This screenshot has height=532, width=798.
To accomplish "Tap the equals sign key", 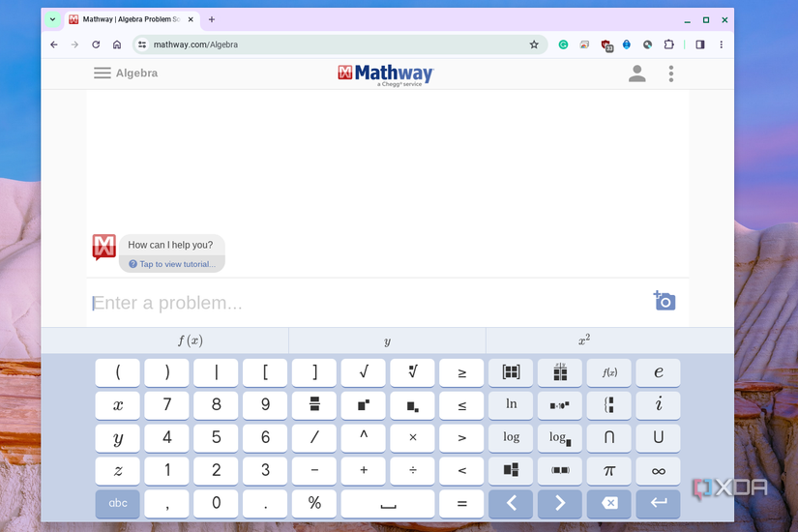I will 461,503.
